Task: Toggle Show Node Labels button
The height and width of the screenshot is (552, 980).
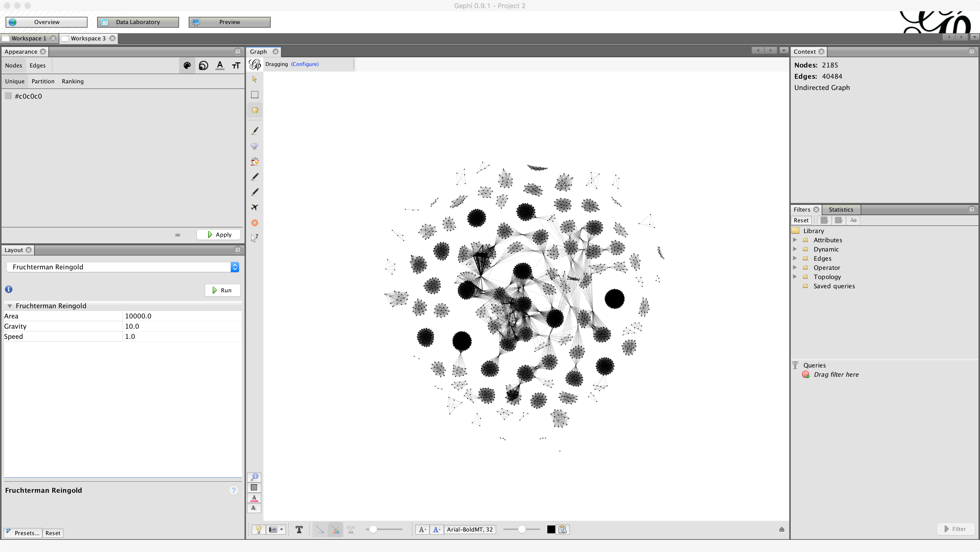Action: point(299,529)
